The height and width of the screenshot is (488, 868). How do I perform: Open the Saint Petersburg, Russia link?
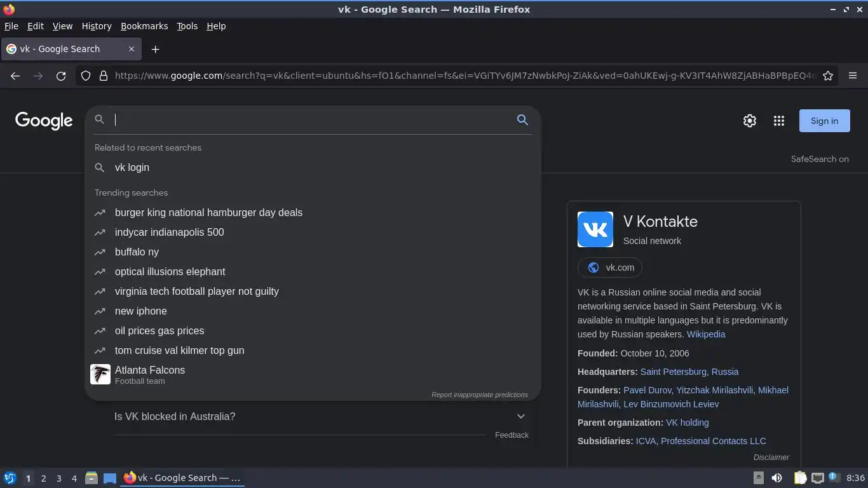coord(689,372)
